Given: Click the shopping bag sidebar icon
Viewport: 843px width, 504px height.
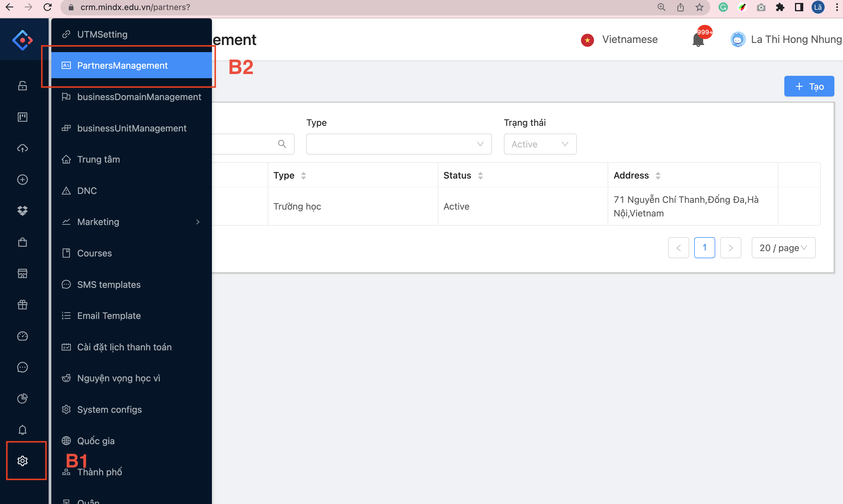Looking at the screenshot, I should [23, 242].
